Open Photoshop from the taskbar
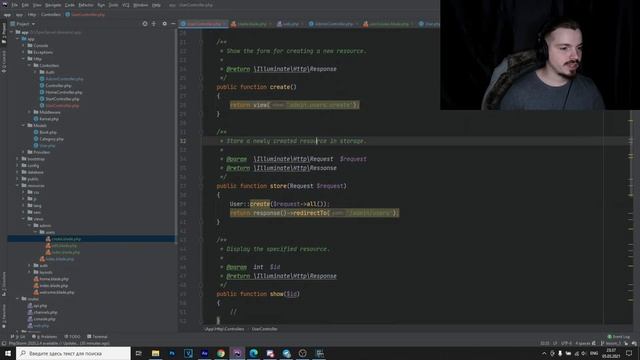This screenshot has height=360, width=640. click(172, 353)
